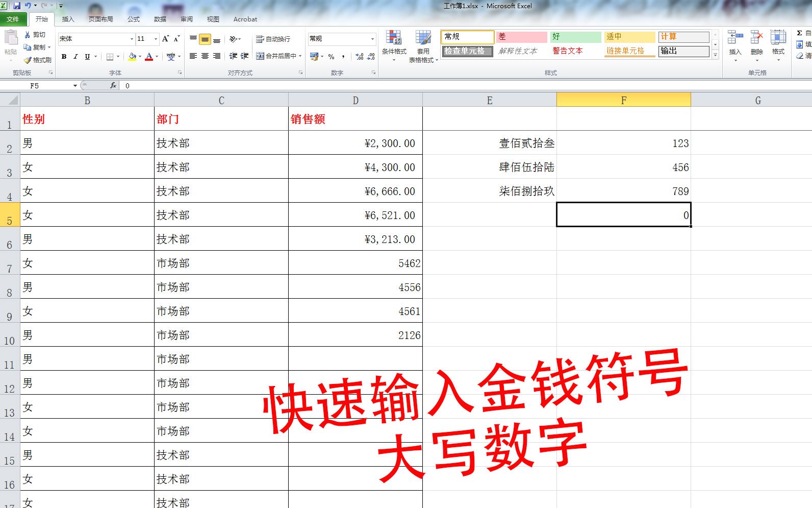
Task: Click the Insert Function fx icon
Action: 113,86
